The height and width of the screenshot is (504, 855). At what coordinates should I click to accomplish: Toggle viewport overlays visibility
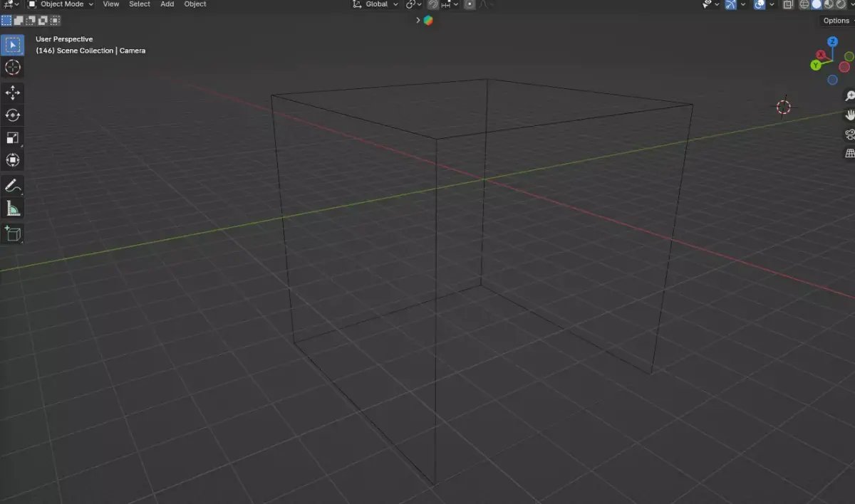[760, 4]
